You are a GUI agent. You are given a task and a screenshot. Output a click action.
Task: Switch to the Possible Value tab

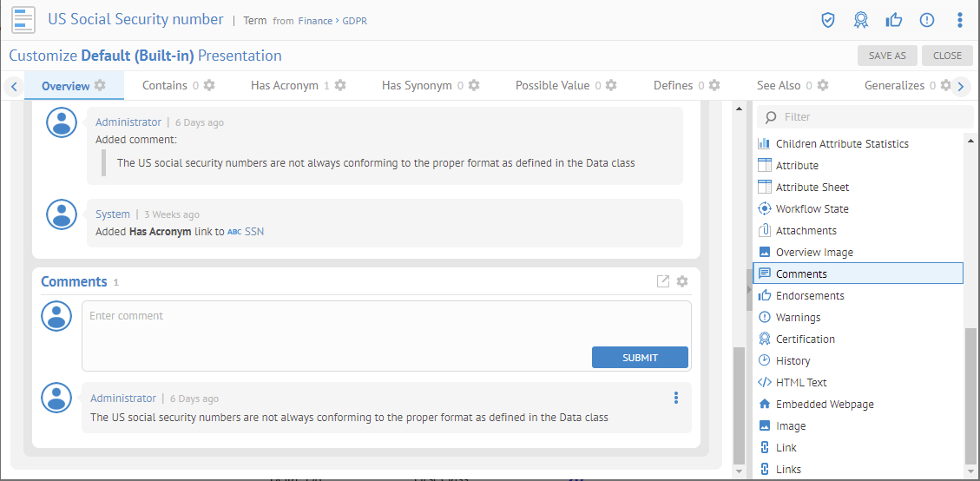552,85
